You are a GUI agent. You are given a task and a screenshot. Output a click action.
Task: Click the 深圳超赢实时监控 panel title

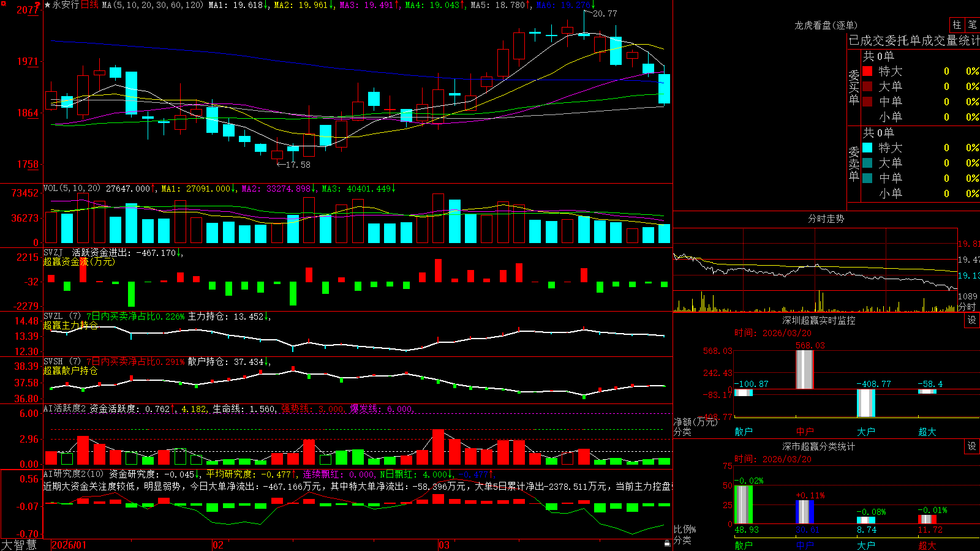click(819, 320)
